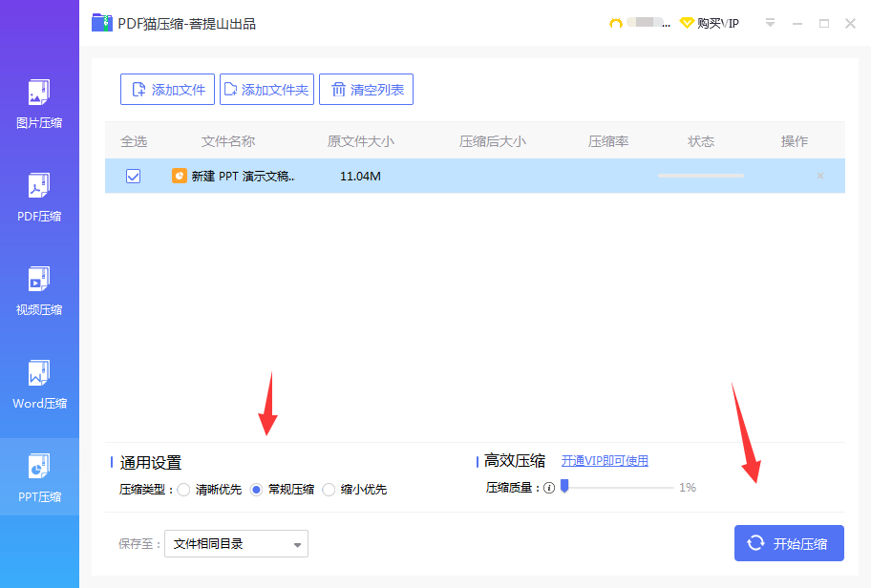Click 清空列表 to clear the file list

click(x=366, y=90)
